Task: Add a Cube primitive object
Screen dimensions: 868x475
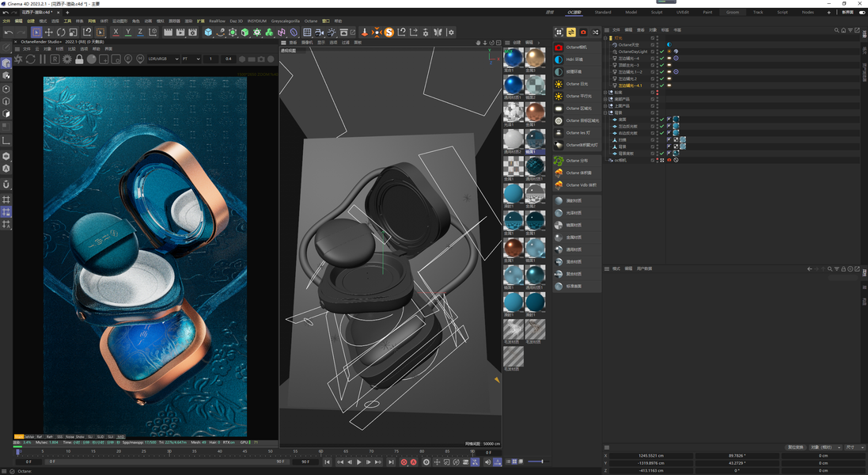Action: 208,32
